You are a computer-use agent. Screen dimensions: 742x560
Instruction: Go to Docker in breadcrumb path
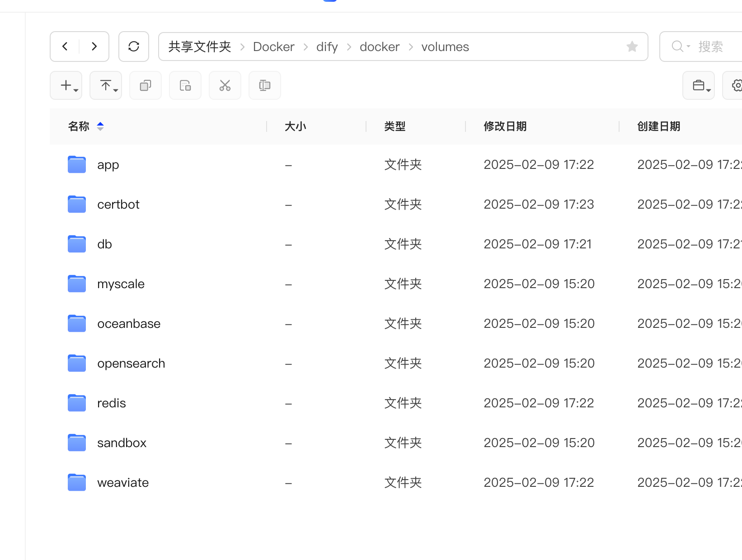point(273,47)
